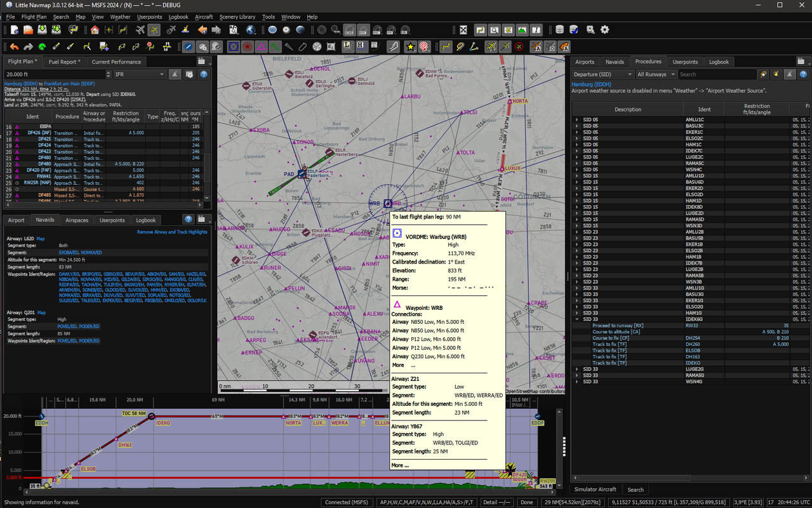Click the New Flight Plan toolbar icon
This screenshot has width=812, height=508.
[14, 29]
